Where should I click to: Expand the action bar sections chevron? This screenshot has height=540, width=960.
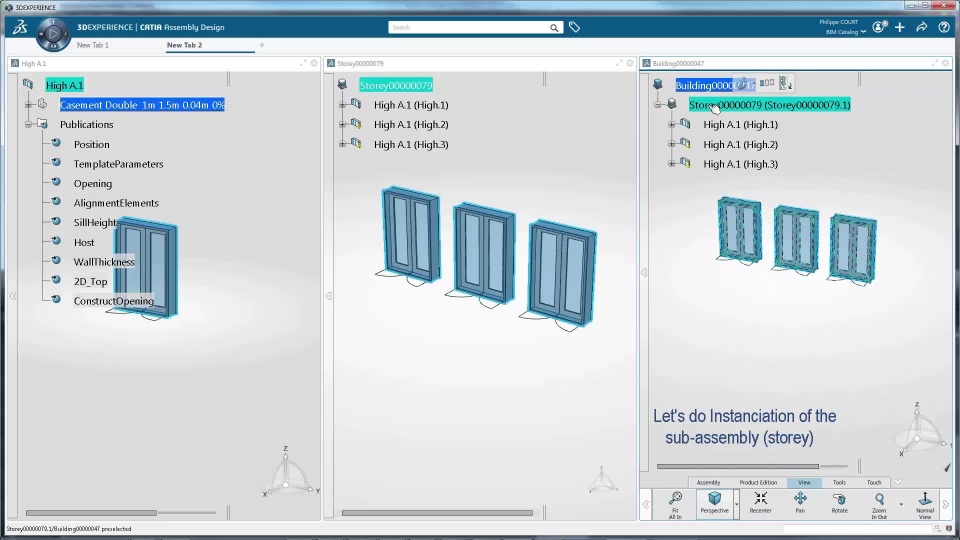(898, 482)
